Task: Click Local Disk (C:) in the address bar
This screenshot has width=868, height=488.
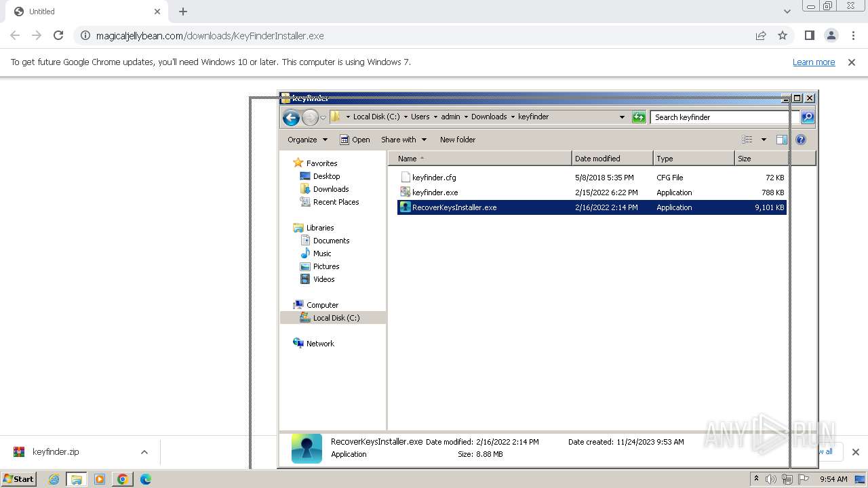Action: click(x=376, y=117)
